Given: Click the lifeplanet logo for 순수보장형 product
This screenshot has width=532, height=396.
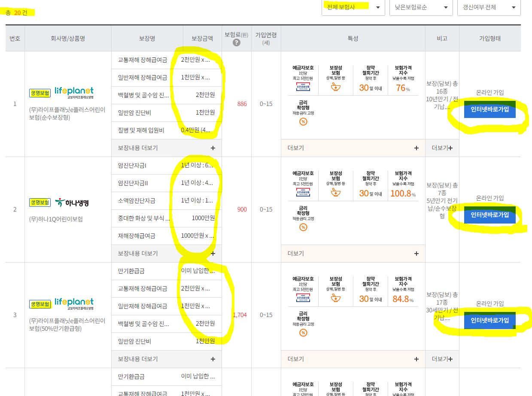Looking at the screenshot, I should pos(74,93).
